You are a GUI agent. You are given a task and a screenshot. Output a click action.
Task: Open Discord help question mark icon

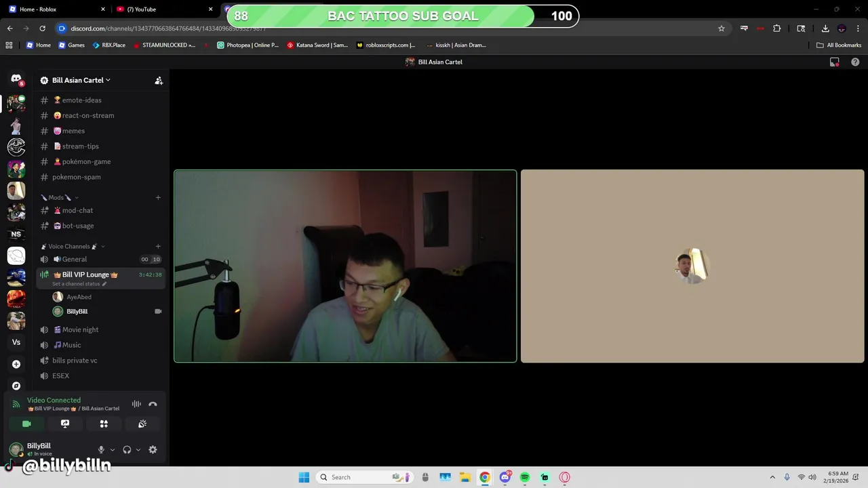tap(855, 62)
